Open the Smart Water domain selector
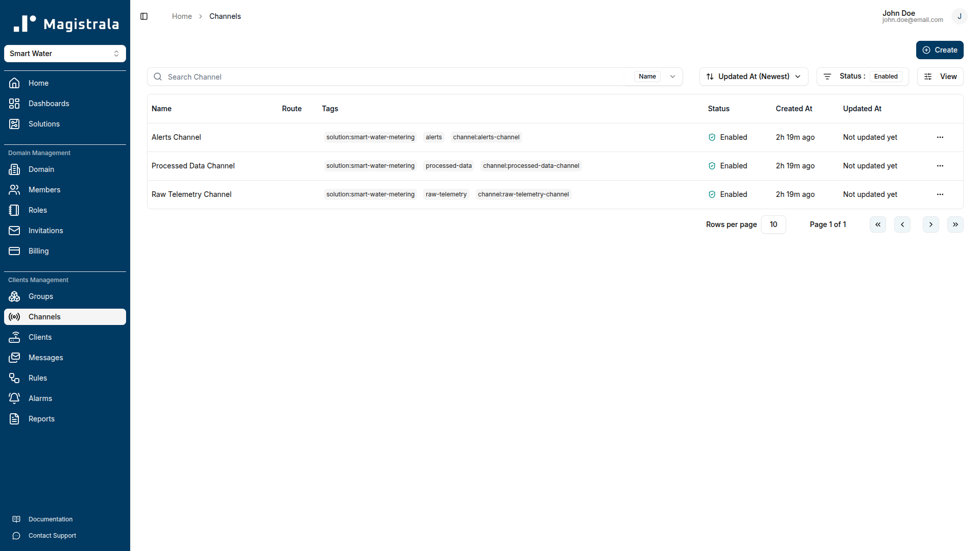This screenshot has height=551, width=980. 65,53
